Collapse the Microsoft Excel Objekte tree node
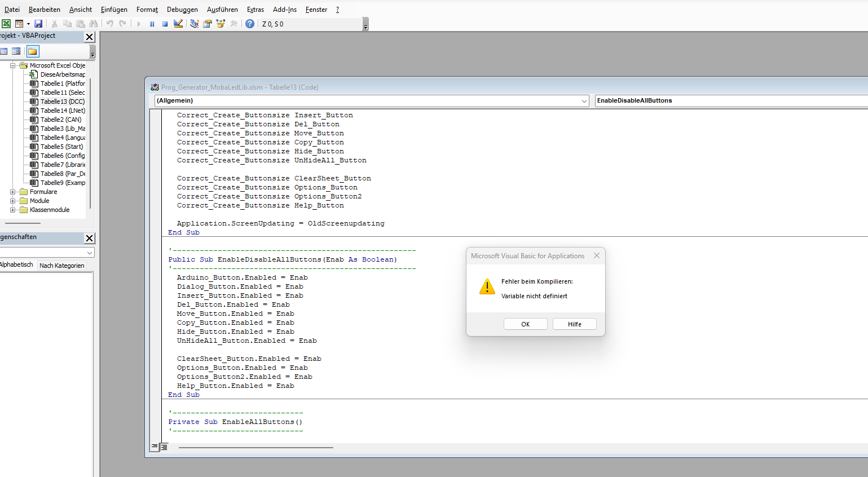The width and height of the screenshot is (868, 477). coord(13,65)
